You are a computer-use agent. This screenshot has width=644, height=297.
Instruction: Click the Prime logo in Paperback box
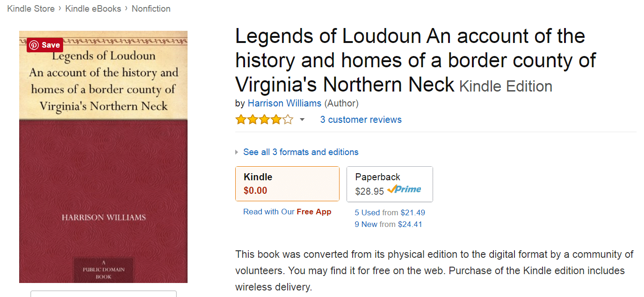[x=404, y=190]
